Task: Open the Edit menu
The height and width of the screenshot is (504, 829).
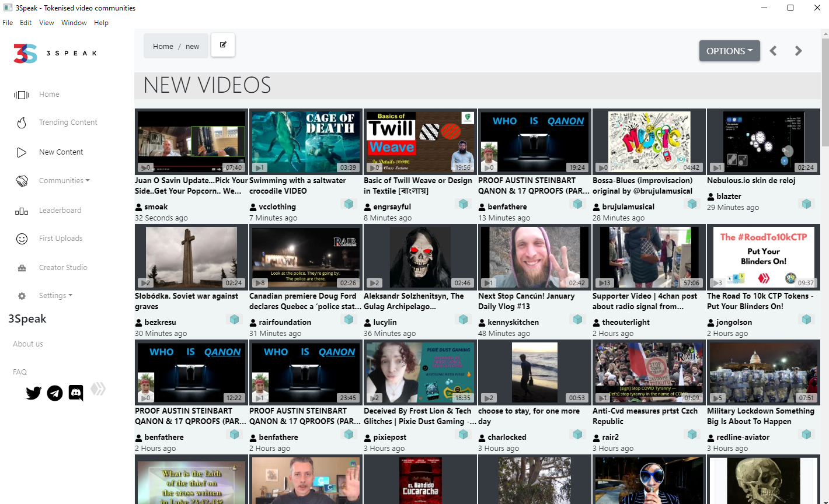Action: click(26, 23)
